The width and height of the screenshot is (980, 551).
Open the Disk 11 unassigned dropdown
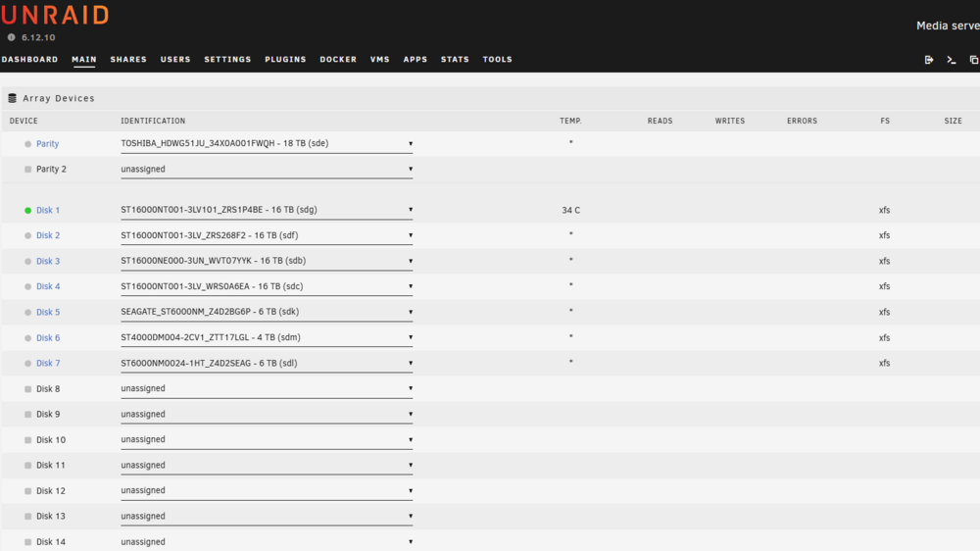pyautogui.click(x=267, y=466)
